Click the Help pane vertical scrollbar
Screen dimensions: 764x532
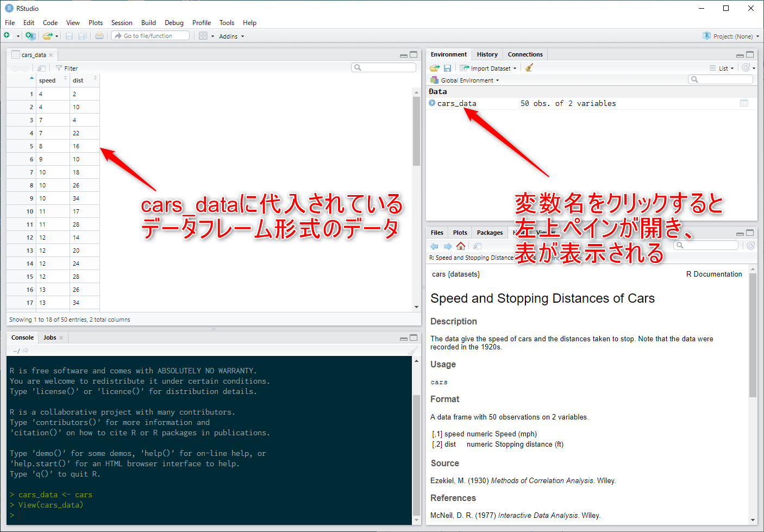pos(753,335)
